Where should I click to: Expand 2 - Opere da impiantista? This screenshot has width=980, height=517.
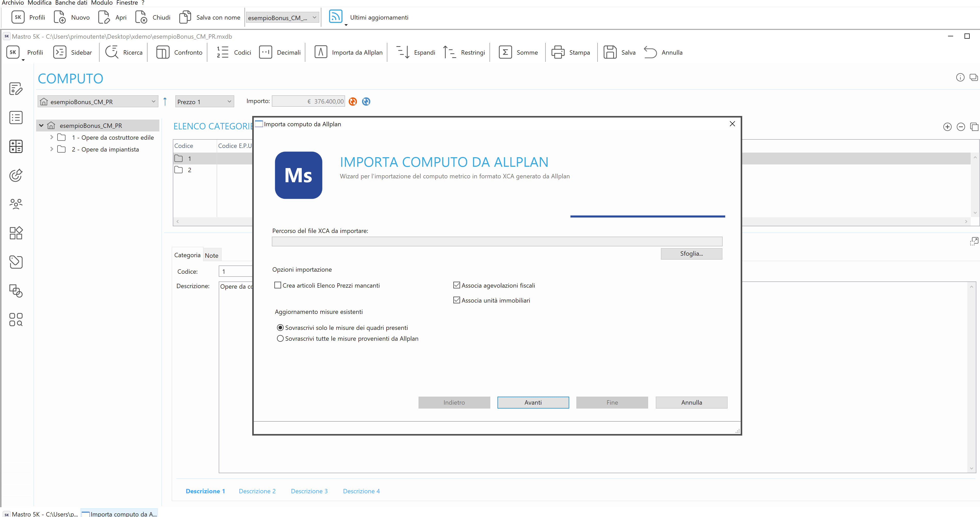52,149
